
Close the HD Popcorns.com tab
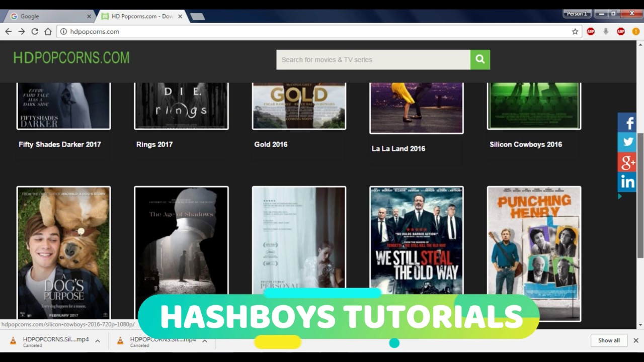pyautogui.click(x=180, y=16)
